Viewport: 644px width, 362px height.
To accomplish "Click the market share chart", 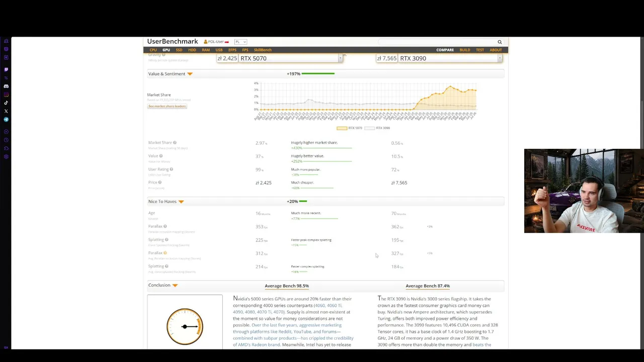I will point(365,101).
